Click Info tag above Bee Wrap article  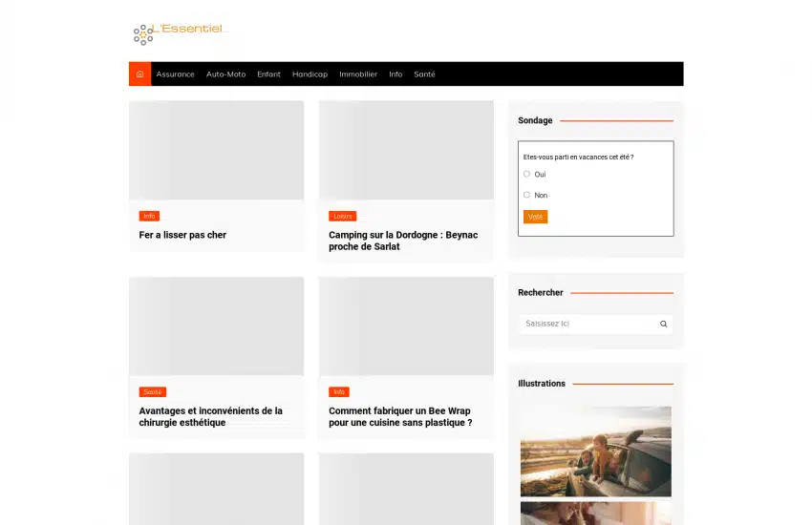click(x=339, y=392)
